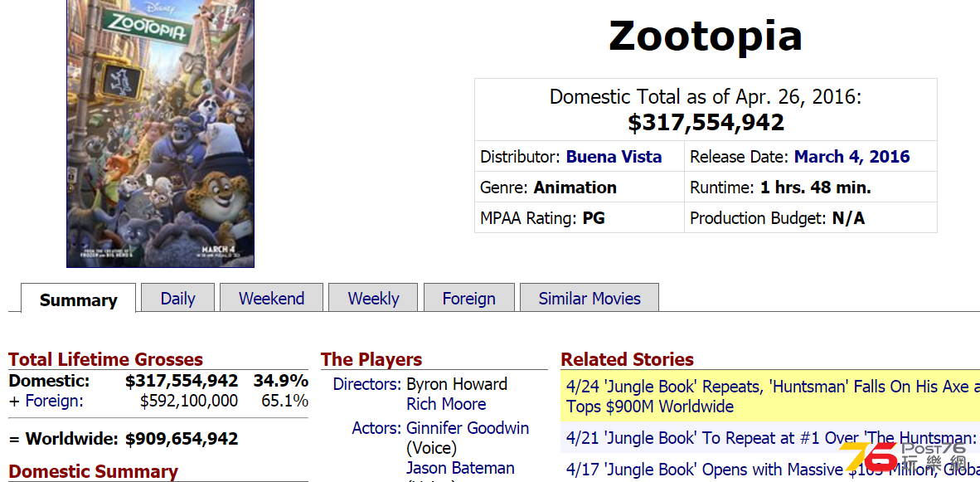Screen dimensions: 980x482
Task: Open director Byron Howard's page
Action: [x=457, y=384]
